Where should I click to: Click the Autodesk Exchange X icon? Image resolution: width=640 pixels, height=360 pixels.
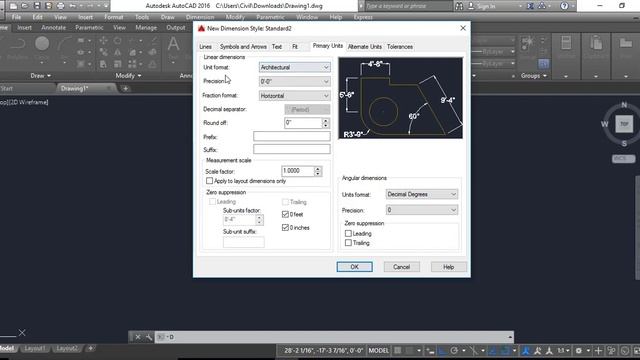[x=530, y=6]
